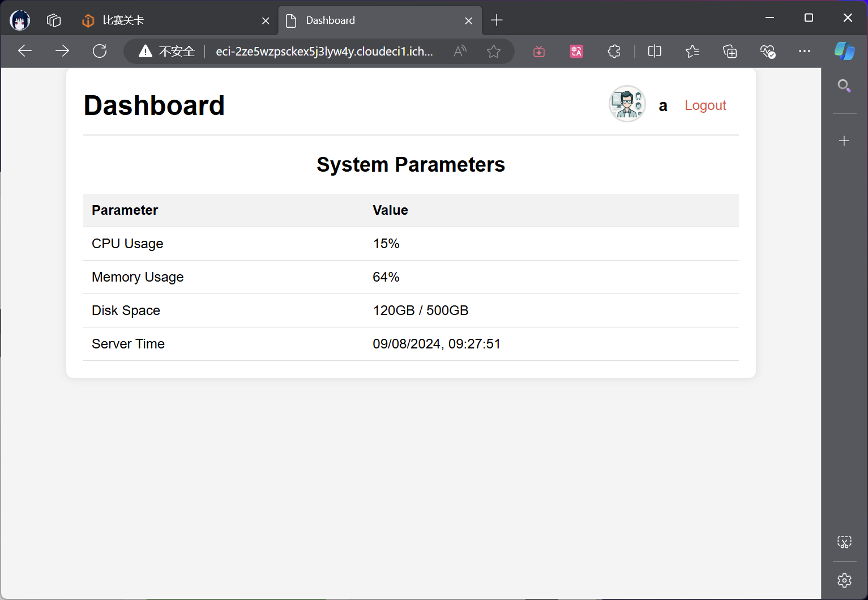The height and width of the screenshot is (600, 868).
Task: Click the Dashboard page heading
Action: (x=154, y=105)
